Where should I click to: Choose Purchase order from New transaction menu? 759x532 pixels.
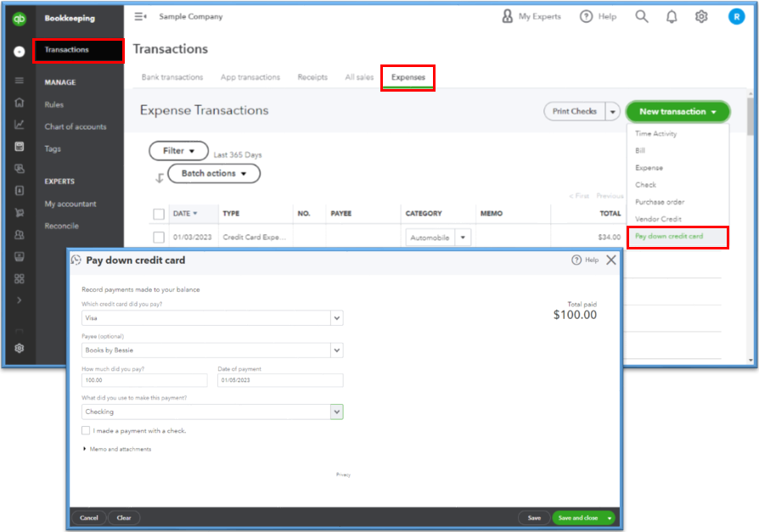pos(660,202)
